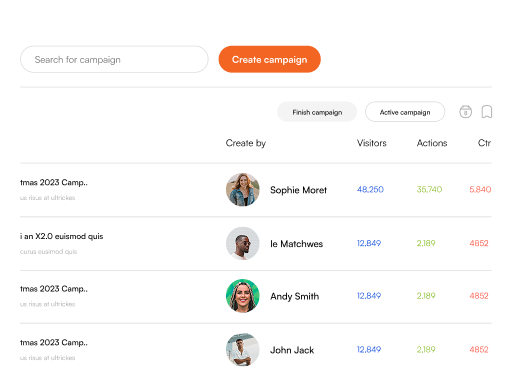Image resolution: width=512 pixels, height=391 pixels.
Task: Focus the Search for campaign field
Action: [114, 59]
